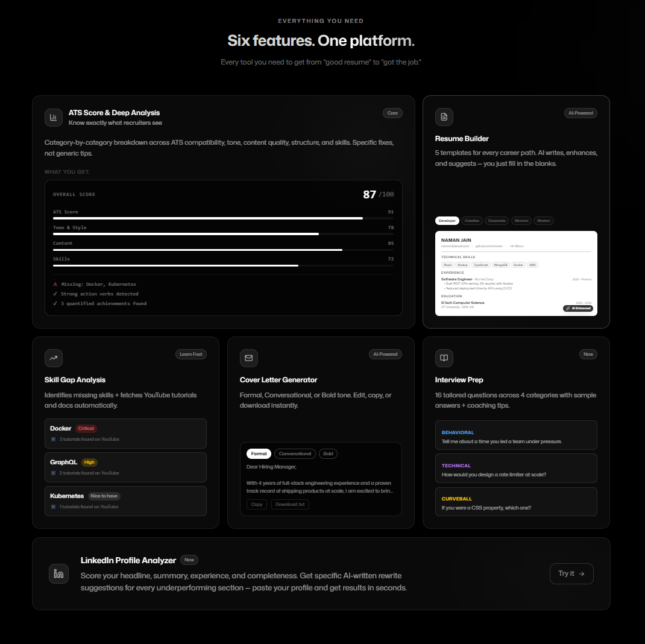Click the YouTube icon under Docker
The height and width of the screenshot is (644, 645).
coord(54,440)
